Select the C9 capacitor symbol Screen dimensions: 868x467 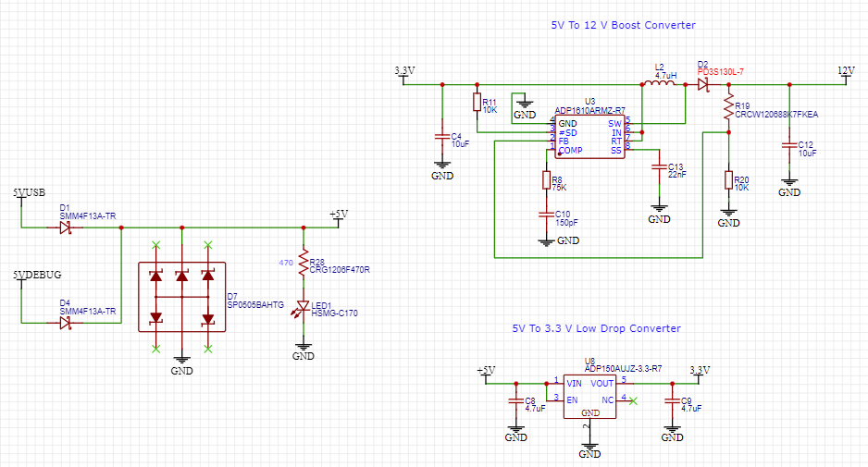tap(672, 400)
